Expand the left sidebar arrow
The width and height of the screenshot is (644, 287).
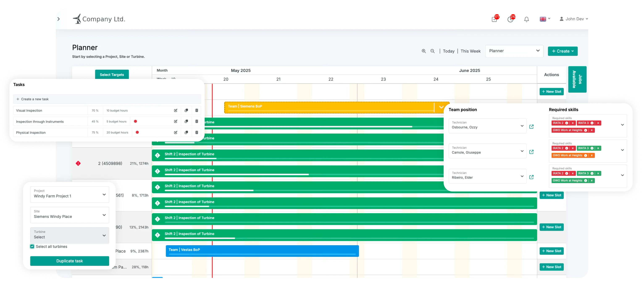(59, 19)
